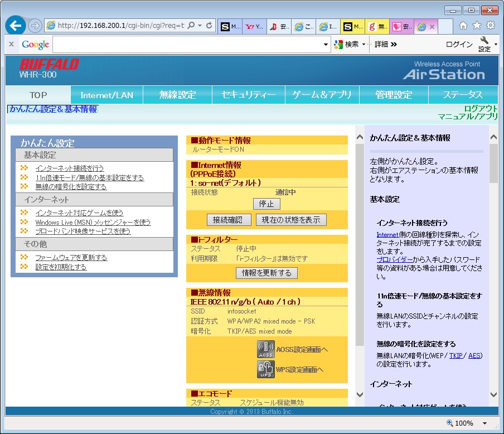Image resolution: width=504 pixels, height=434 pixels.
Task: Switch to the 'I...' Internet Explorer tab
Action: coord(328,27)
